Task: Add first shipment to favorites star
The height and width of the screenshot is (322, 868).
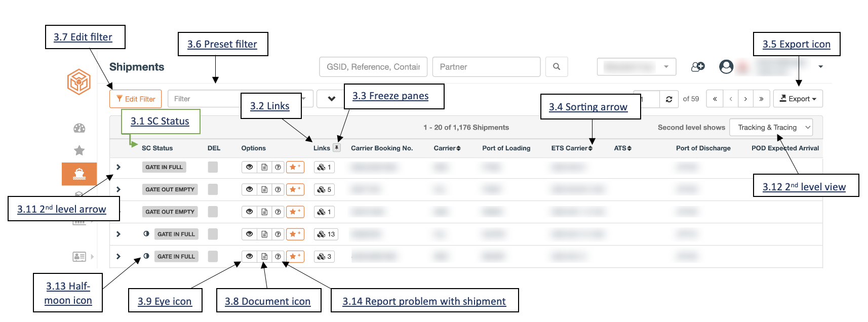Action: point(295,167)
